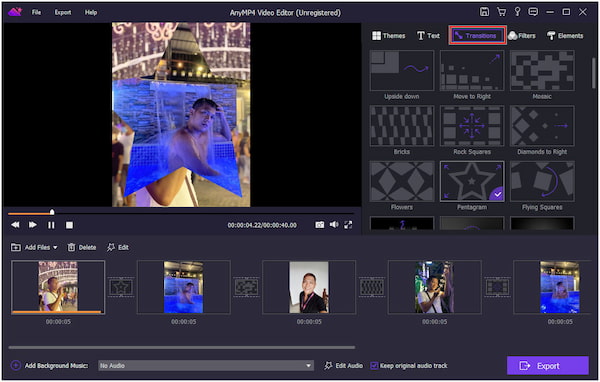Switch to the Themes tab
This screenshot has height=382, width=600.
pyautogui.click(x=388, y=36)
